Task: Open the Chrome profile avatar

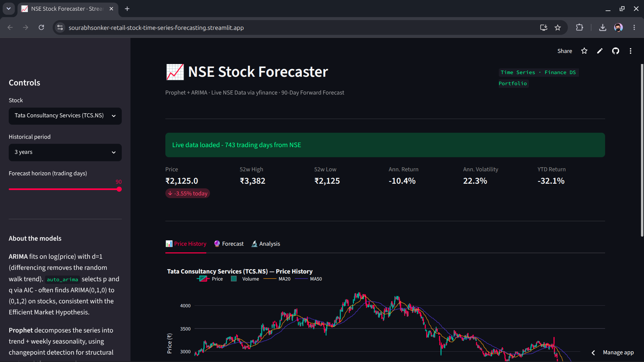Action: point(618,27)
